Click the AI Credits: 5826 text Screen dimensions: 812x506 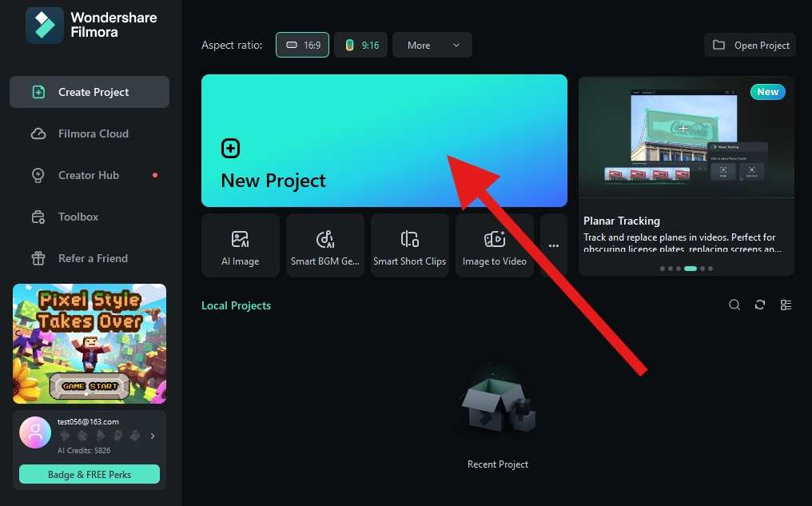(84, 451)
